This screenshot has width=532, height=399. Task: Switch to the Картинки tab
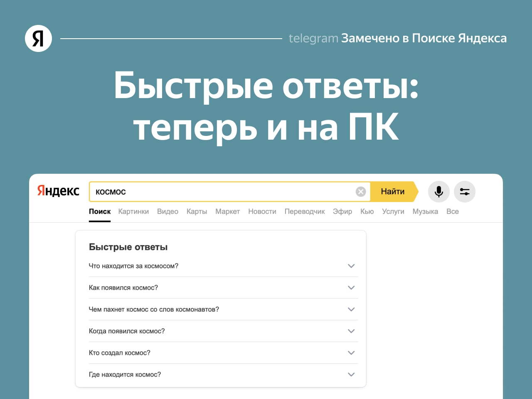coord(133,212)
